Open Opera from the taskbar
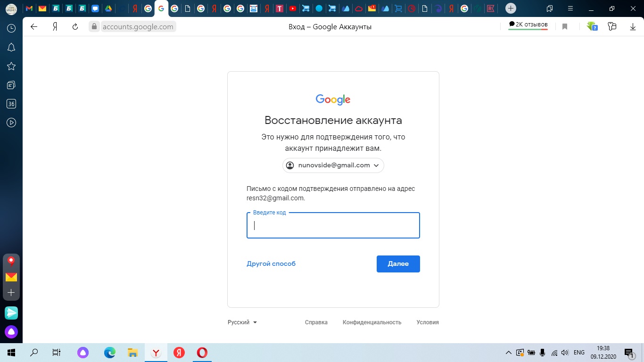This screenshot has height=362, width=644. tap(202, 353)
